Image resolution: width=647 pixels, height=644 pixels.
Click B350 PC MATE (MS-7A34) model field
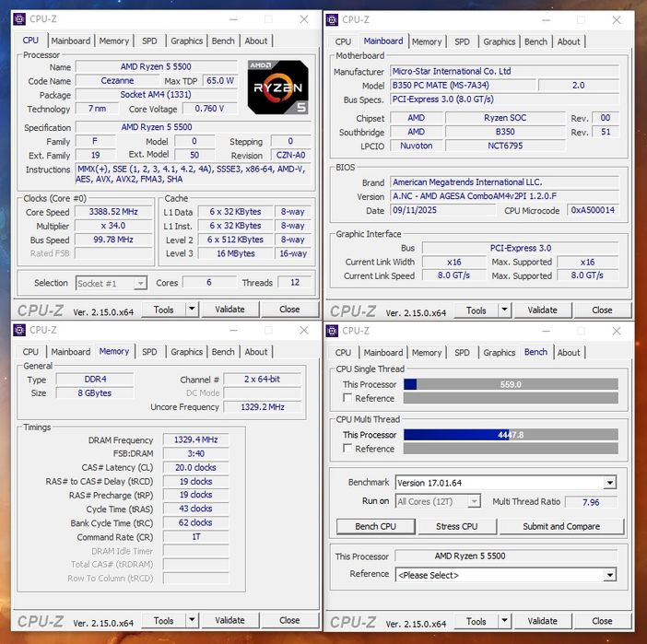coord(463,86)
